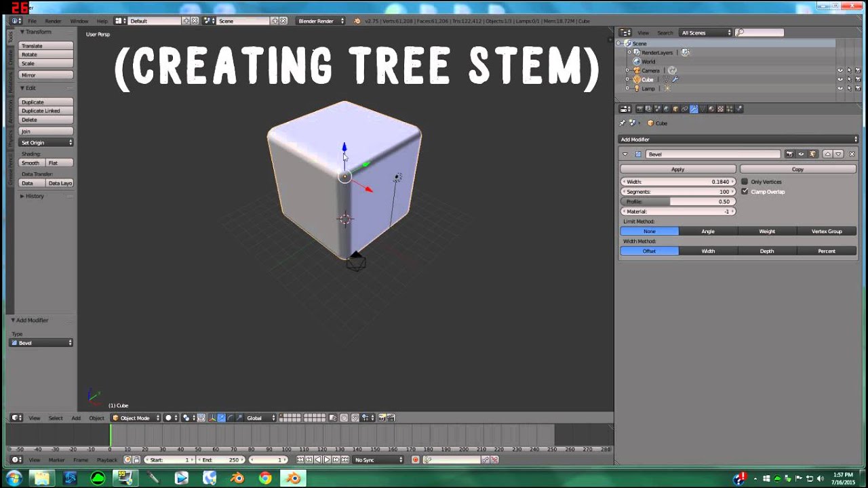The image size is (868, 488).
Task: Click the Profile slider showing 0.50
Action: click(677, 201)
